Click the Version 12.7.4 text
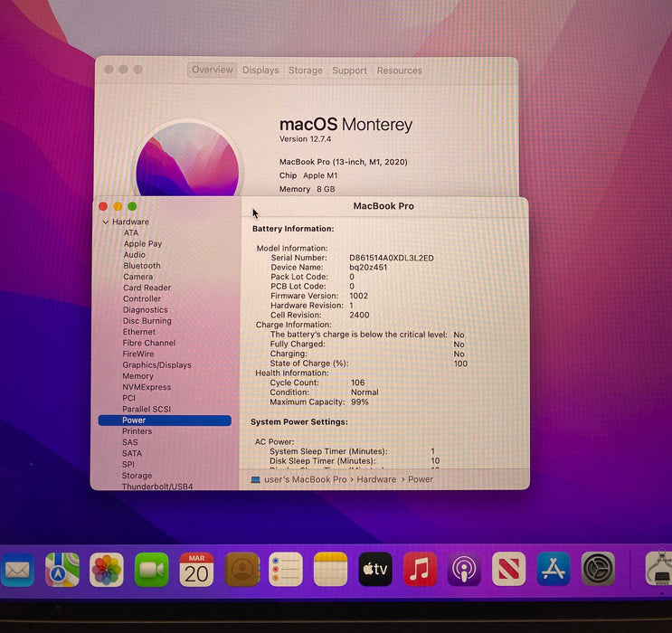 (x=305, y=139)
